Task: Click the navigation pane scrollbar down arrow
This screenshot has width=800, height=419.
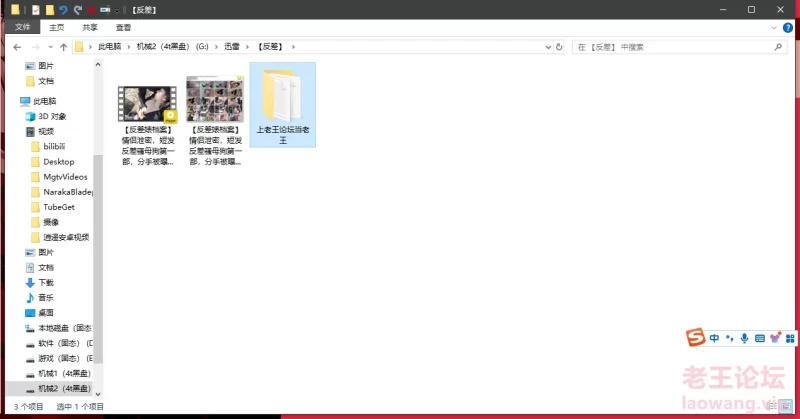Action: tap(98, 394)
